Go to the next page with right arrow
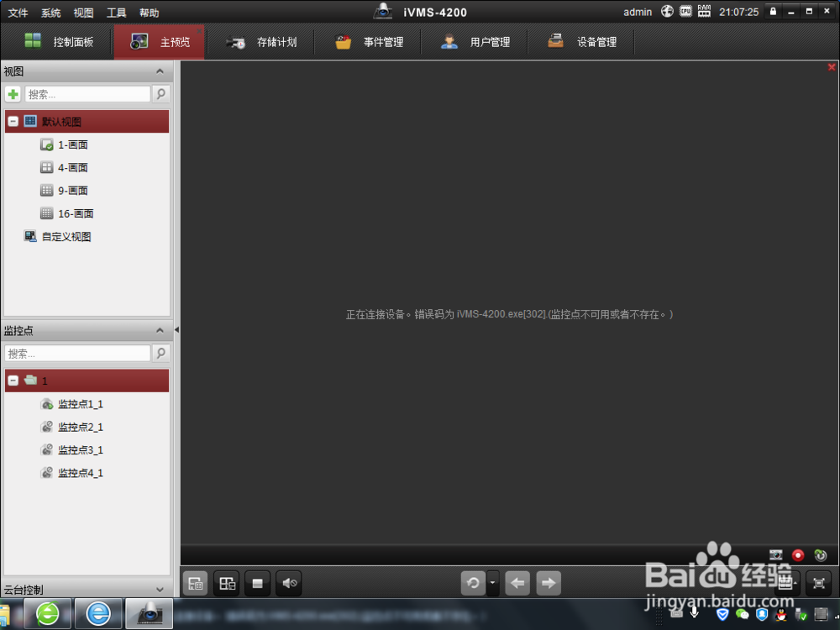The width and height of the screenshot is (840, 630). pyautogui.click(x=549, y=583)
